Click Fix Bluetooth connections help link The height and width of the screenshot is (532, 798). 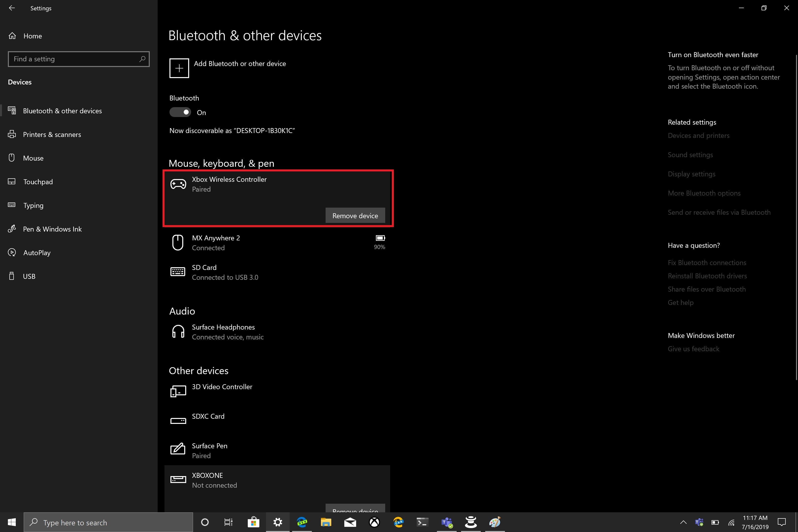click(707, 263)
